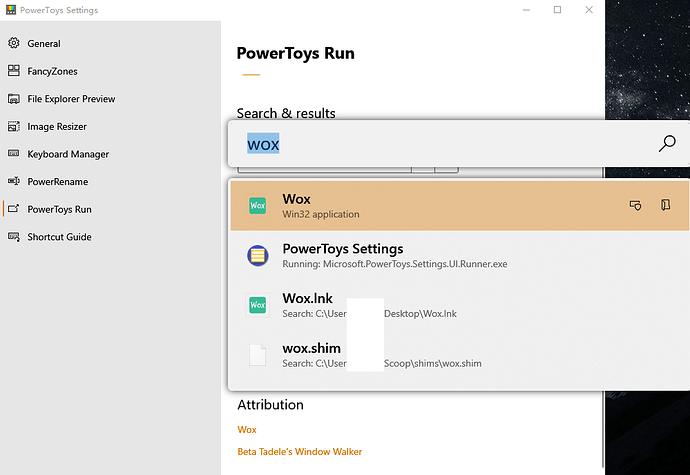Click the PowerToys Run page title
Screen dimensions: 690x475
(x=295, y=53)
